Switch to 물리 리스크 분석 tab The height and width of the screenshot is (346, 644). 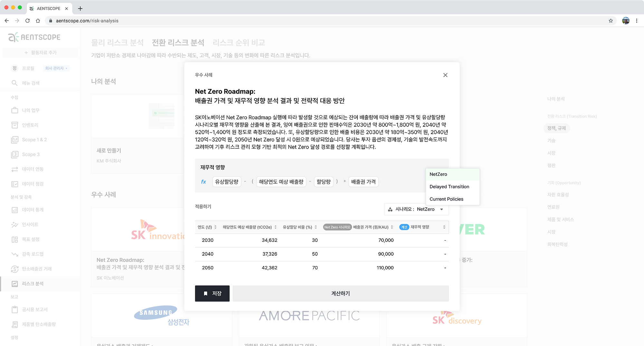point(117,43)
